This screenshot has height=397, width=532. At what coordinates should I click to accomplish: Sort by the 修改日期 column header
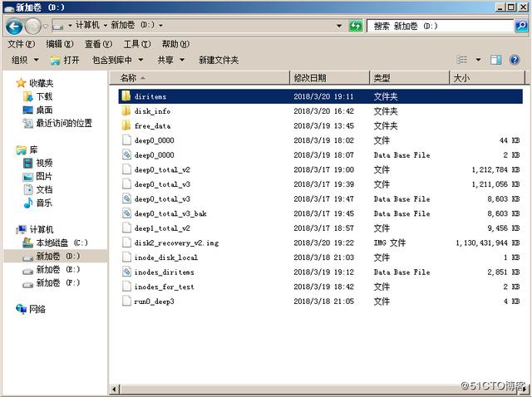329,78
